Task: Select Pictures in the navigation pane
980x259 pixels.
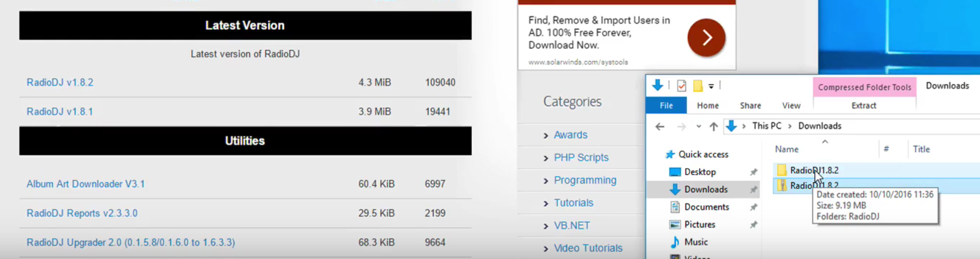Action: (700, 224)
